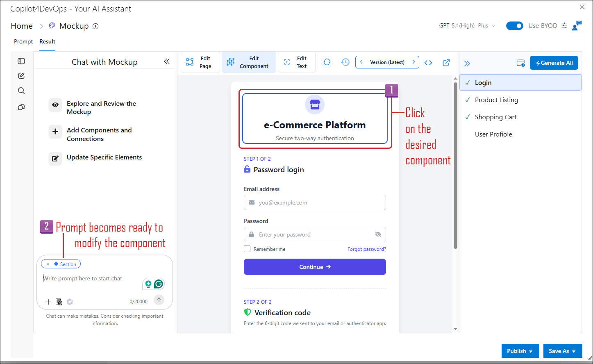
Task: Open the GPT-5.1(High) Plus model dropdown
Action: [467, 25]
